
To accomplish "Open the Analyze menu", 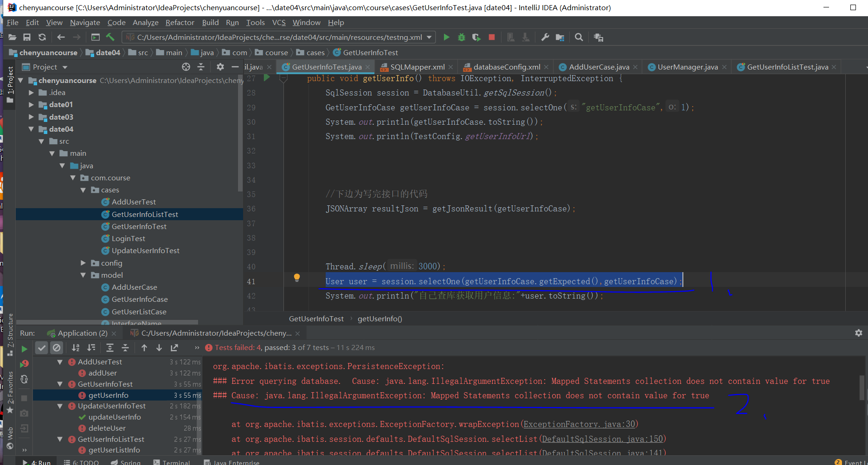I will (145, 23).
